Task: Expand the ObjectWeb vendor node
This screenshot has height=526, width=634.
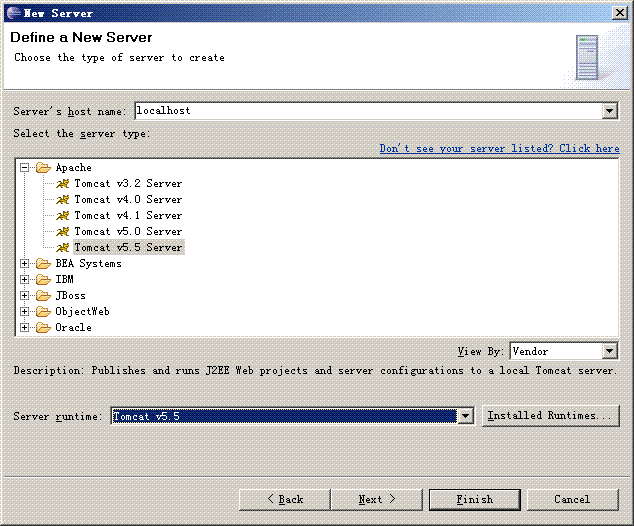Action: (x=25, y=311)
